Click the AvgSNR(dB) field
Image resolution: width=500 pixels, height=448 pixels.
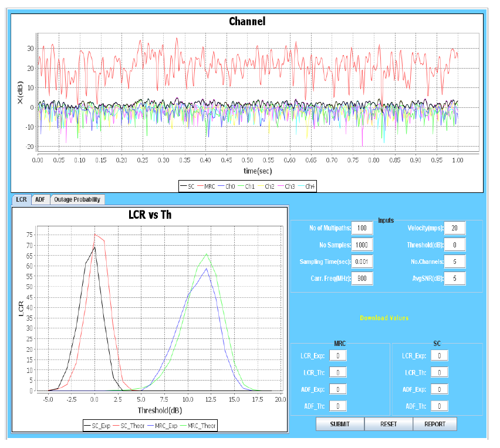tap(454, 279)
